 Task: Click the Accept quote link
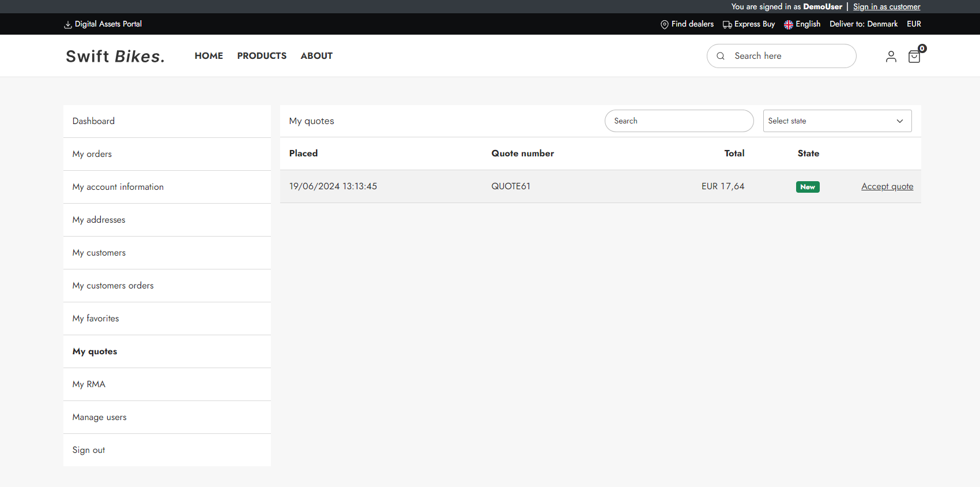(887, 186)
